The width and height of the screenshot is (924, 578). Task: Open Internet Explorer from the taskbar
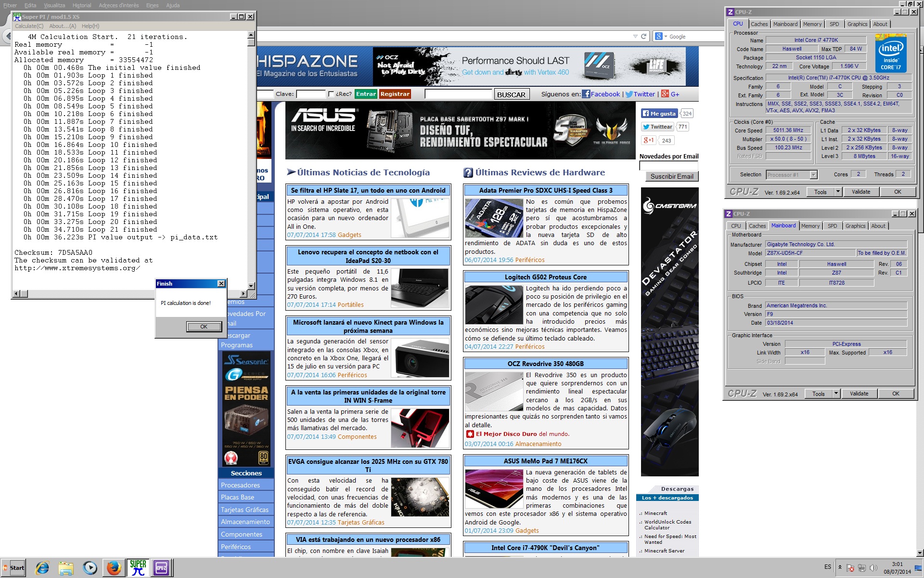tap(42, 568)
